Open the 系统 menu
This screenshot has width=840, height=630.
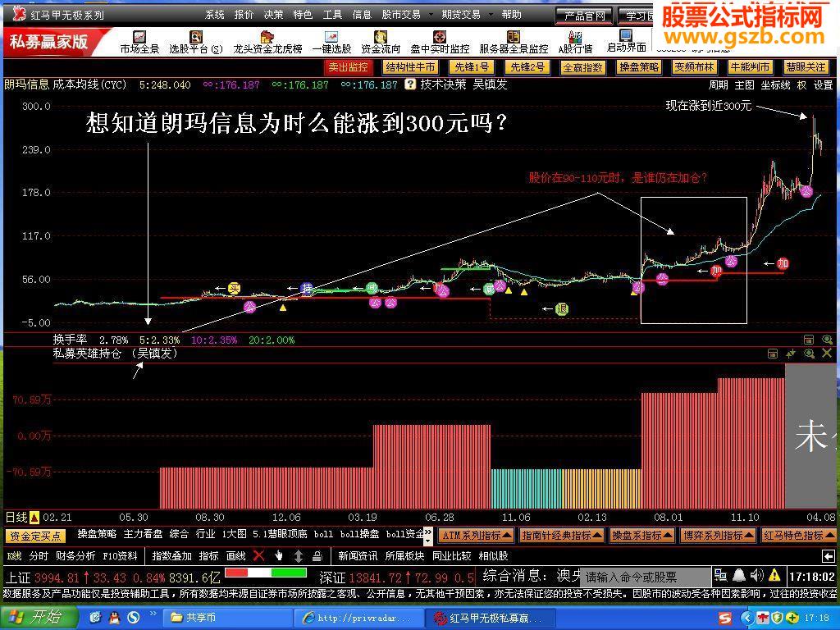215,15
